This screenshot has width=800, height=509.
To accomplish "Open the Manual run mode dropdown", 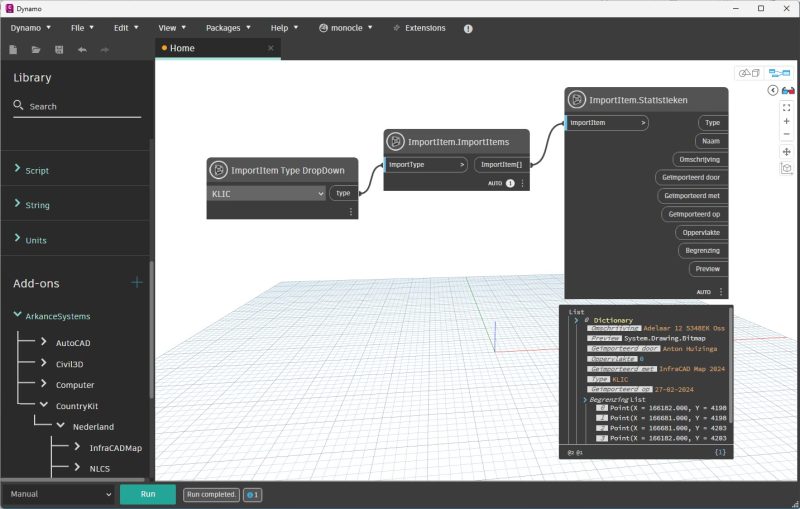I will (60, 494).
